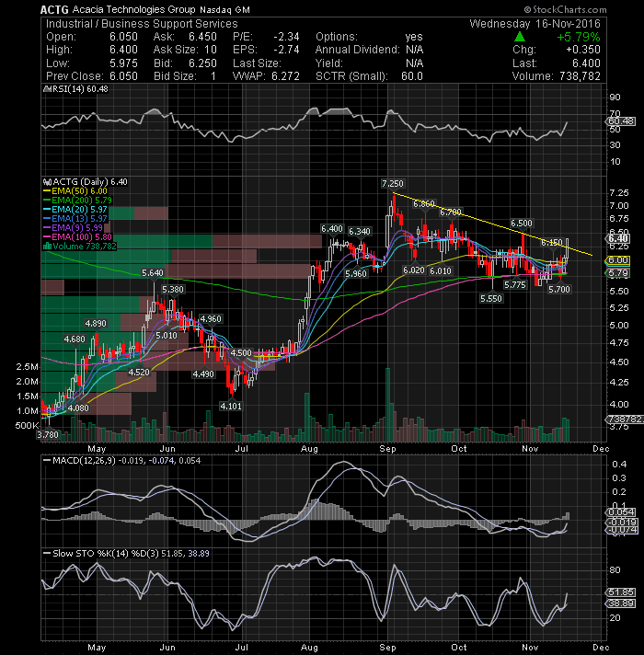Click the 6.500 peak price label

point(522,223)
